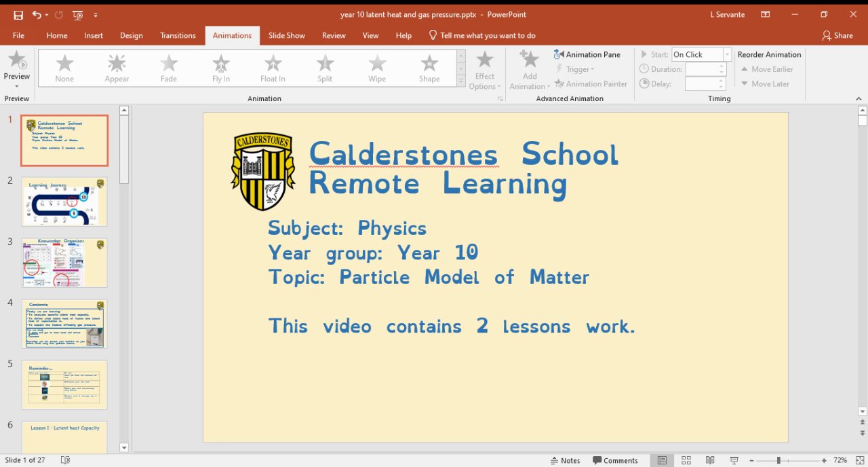Viewport: 868px width, 467px height.
Task: Click the Move Earlier button
Action: 767,69
